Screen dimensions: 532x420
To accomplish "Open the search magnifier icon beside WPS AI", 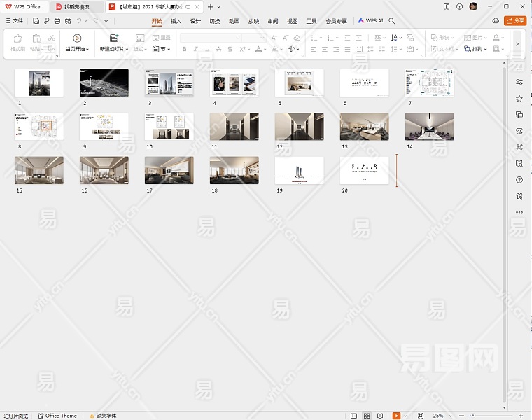I will point(392,21).
